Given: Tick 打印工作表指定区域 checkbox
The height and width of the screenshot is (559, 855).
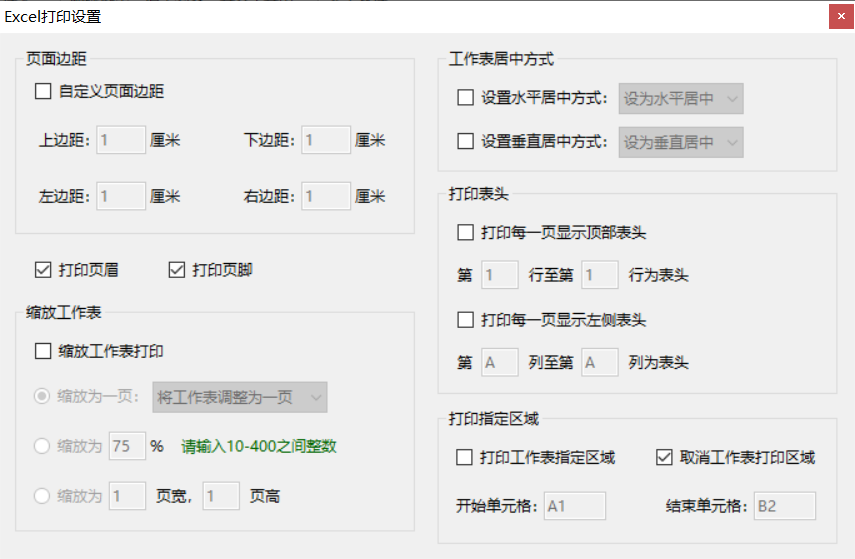Looking at the screenshot, I should (464, 457).
